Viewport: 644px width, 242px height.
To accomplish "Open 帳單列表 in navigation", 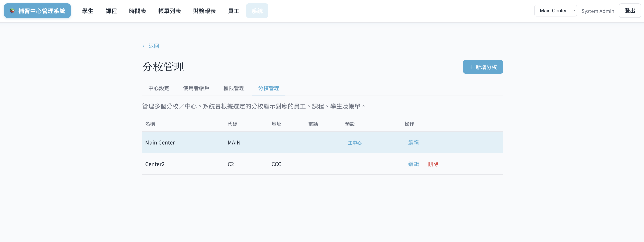I will pyautogui.click(x=169, y=11).
